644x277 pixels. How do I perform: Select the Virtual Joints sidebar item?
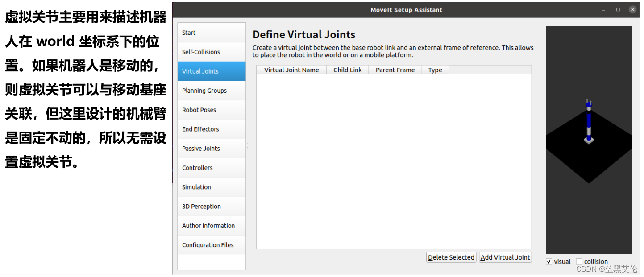[x=212, y=71]
